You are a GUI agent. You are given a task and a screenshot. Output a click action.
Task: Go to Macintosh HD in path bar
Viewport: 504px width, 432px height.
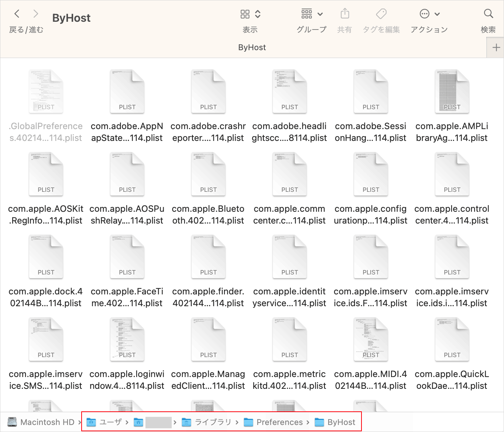[x=41, y=422]
